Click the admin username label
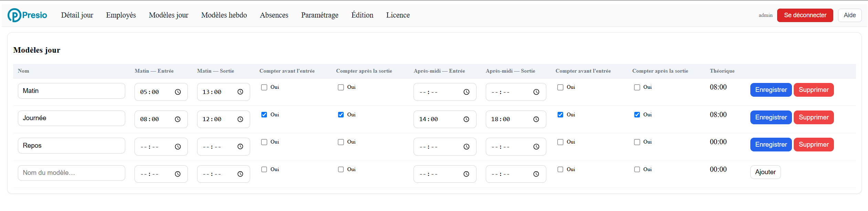Viewport: 868px width, 211px height. (x=765, y=15)
